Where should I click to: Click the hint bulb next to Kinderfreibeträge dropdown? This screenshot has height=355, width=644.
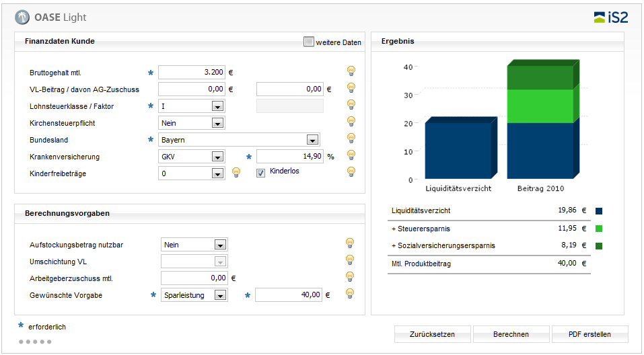(x=236, y=172)
